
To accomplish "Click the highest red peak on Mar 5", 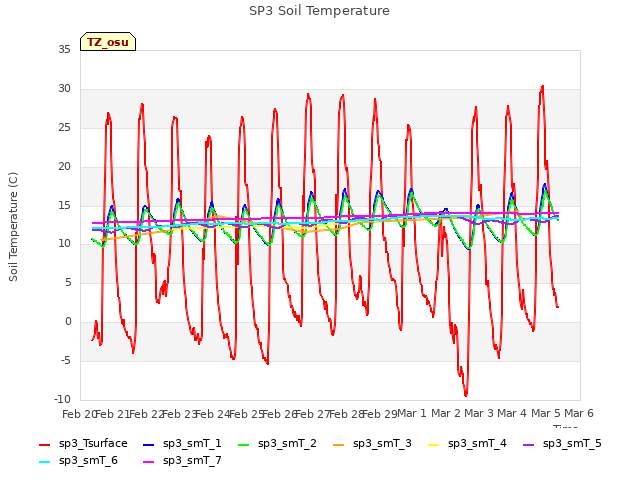I will tap(542, 87).
